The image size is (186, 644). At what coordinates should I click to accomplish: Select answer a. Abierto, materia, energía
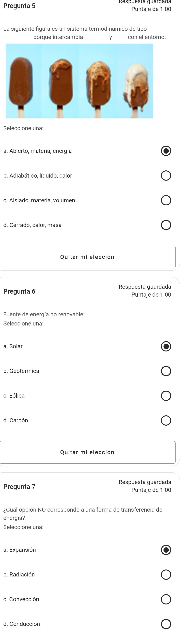[x=166, y=151]
